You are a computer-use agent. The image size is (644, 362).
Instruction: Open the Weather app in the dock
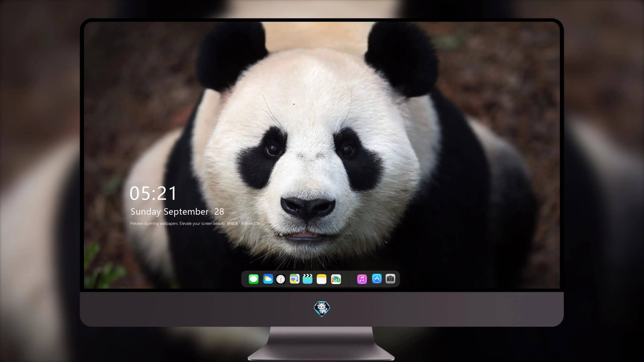(268, 279)
